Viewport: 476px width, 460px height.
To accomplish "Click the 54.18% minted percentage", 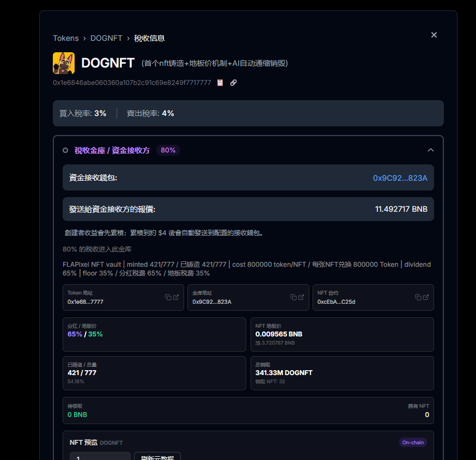I will [76, 382].
